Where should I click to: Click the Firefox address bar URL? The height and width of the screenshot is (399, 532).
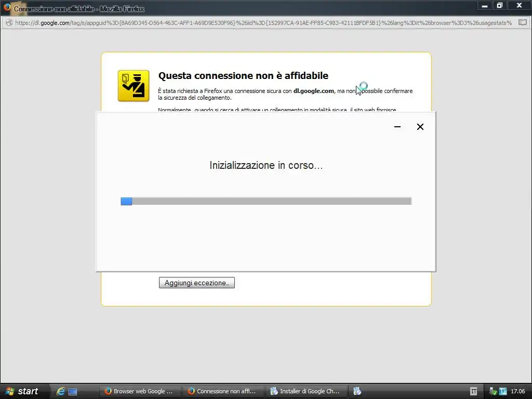coord(263,23)
